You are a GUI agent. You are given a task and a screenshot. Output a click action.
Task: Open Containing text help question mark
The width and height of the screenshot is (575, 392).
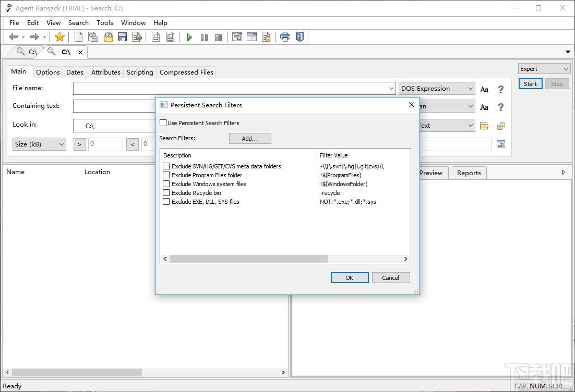[x=500, y=107]
